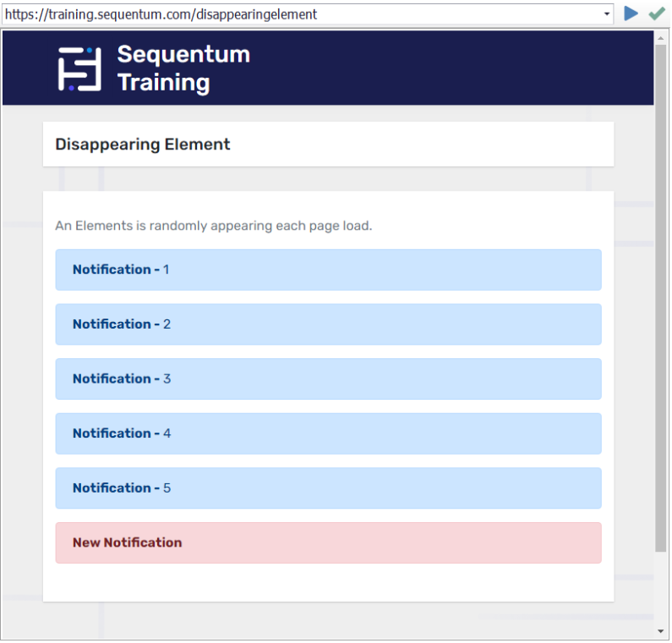Click the scrollbar down arrow
The height and width of the screenshot is (643, 672).
click(661, 631)
